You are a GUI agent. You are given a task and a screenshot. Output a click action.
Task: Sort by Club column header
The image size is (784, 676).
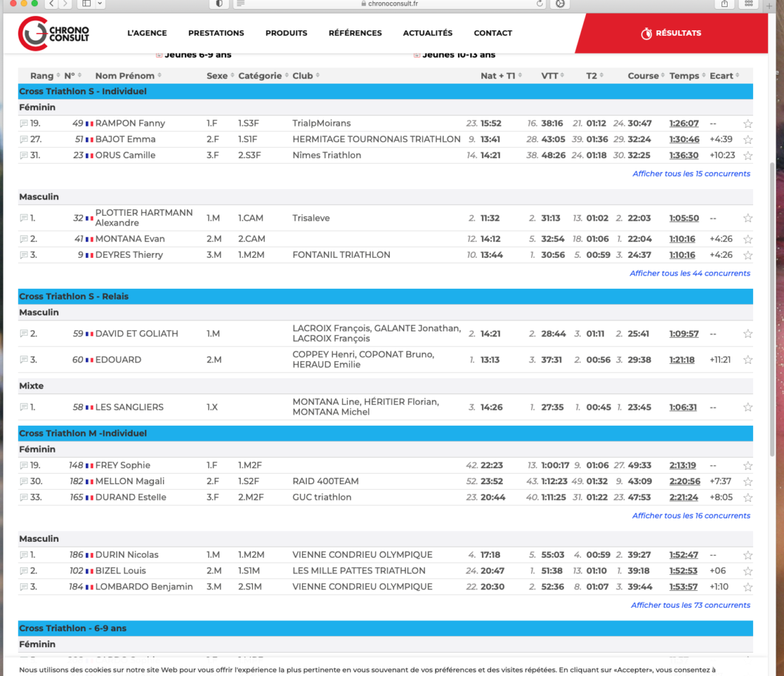point(317,76)
